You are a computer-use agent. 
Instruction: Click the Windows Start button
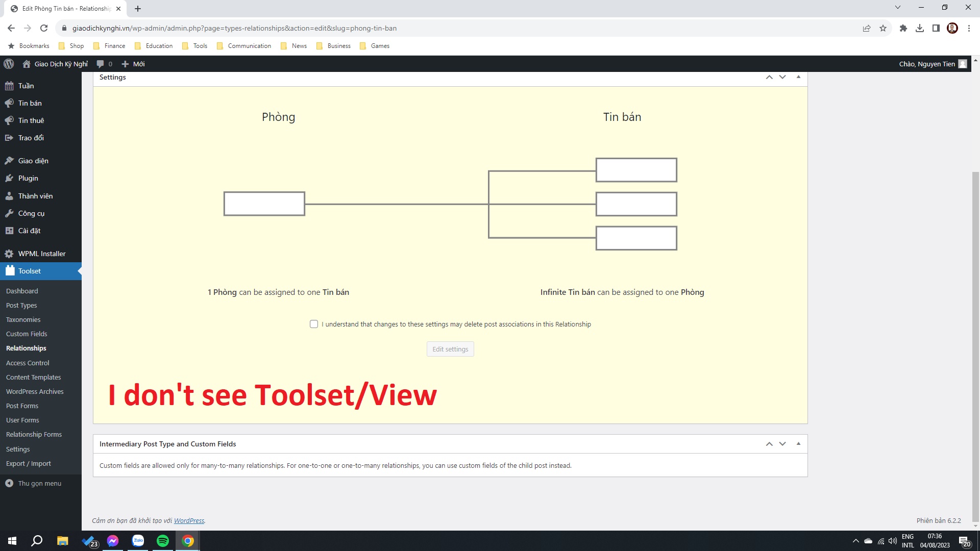coord(12,541)
